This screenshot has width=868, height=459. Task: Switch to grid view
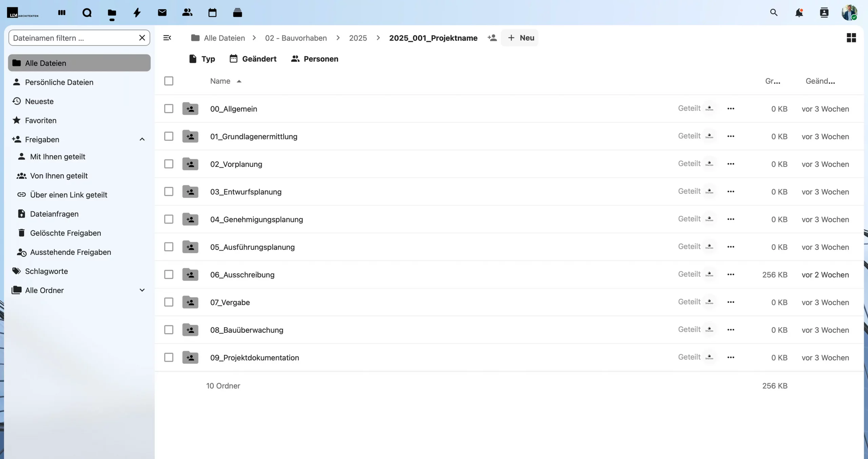[x=851, y=38]
